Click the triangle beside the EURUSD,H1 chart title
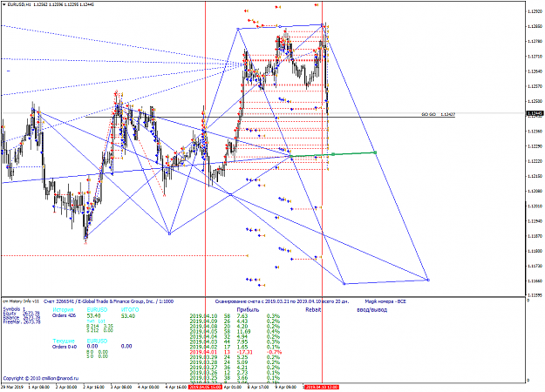 (4, 4)
